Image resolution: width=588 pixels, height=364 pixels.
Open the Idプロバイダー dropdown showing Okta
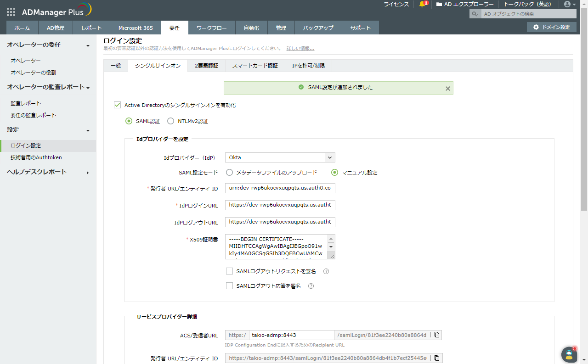[x=280, y=158]
